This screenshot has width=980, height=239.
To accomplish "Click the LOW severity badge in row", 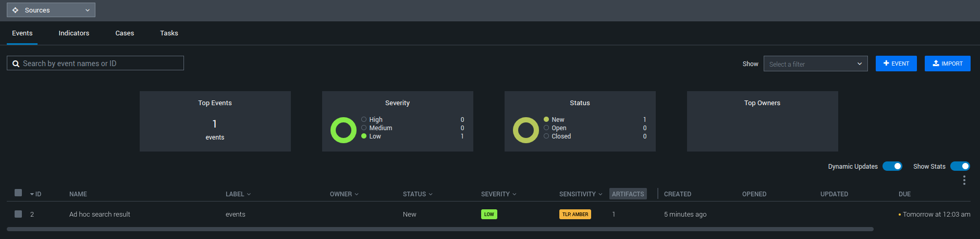I will point(489,214).
